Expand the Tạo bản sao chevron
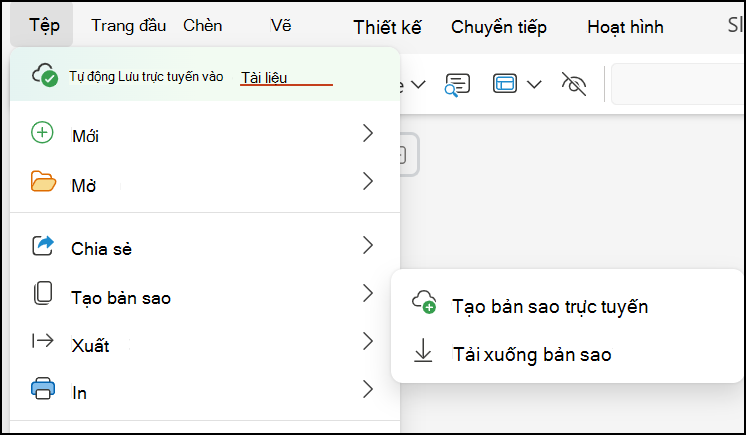 368,293
